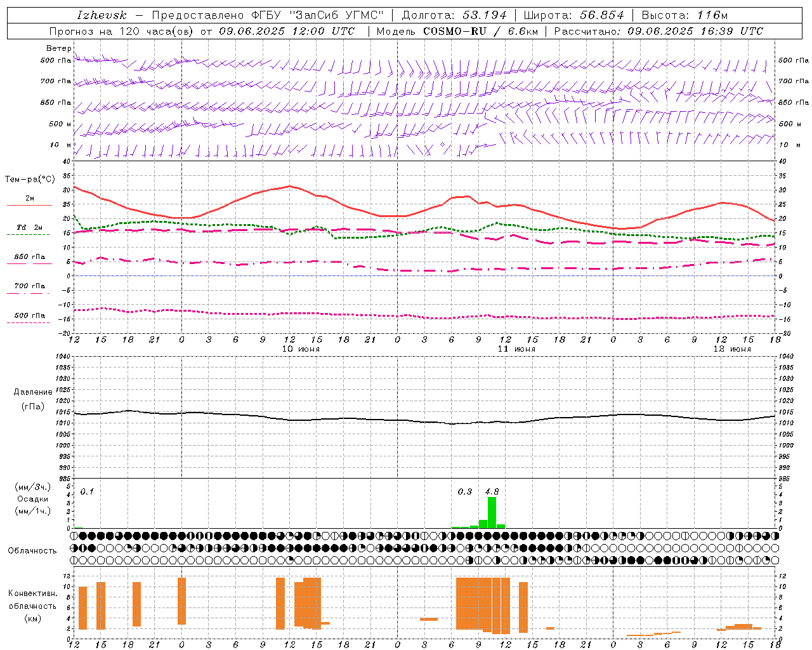This screenshot has height=650, width=812.
Task: Click the "(мм/3ч.)" precipitation unit label
Action: (33, 487)
